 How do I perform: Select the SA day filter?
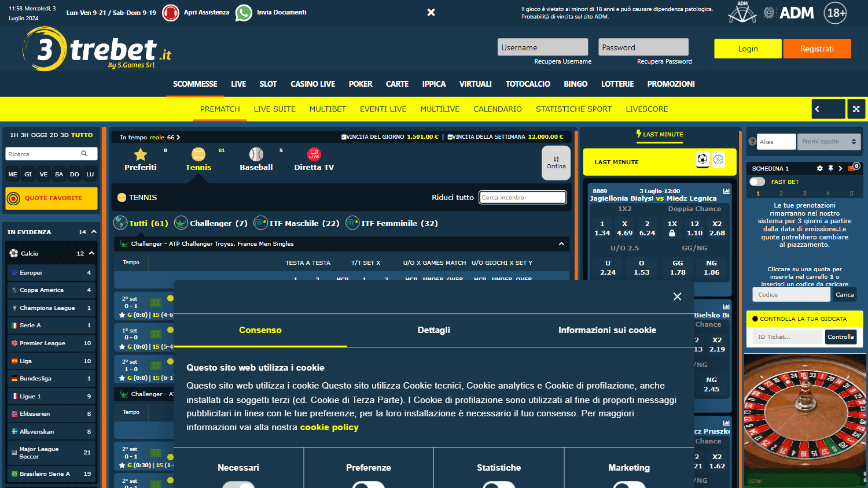(x=59, y=174)
